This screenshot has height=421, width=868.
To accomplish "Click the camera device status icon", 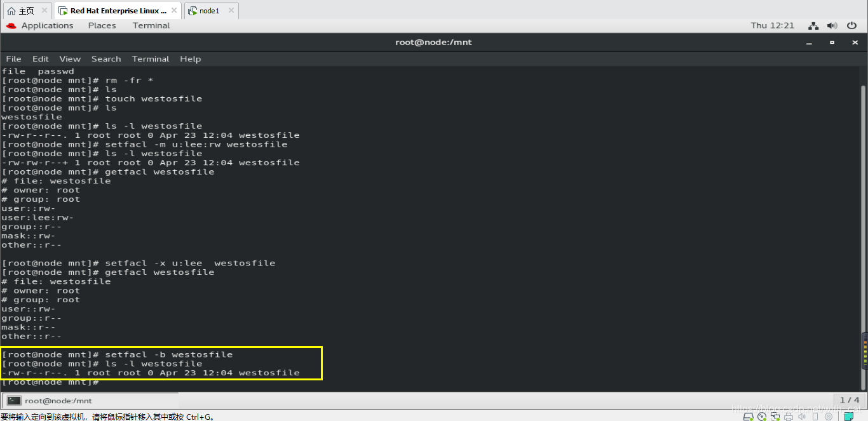I will pyautogui.click(x=829, y=417).
